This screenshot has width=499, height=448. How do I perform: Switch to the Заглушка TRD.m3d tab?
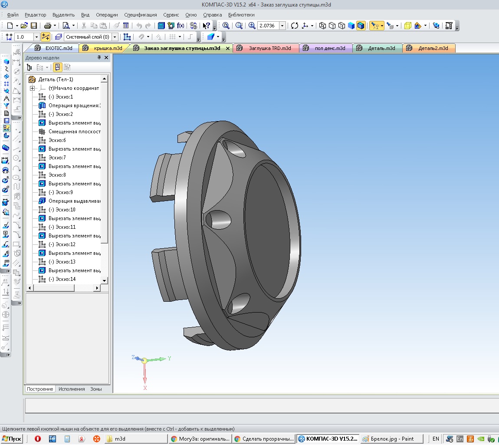(x=269, y=48)
